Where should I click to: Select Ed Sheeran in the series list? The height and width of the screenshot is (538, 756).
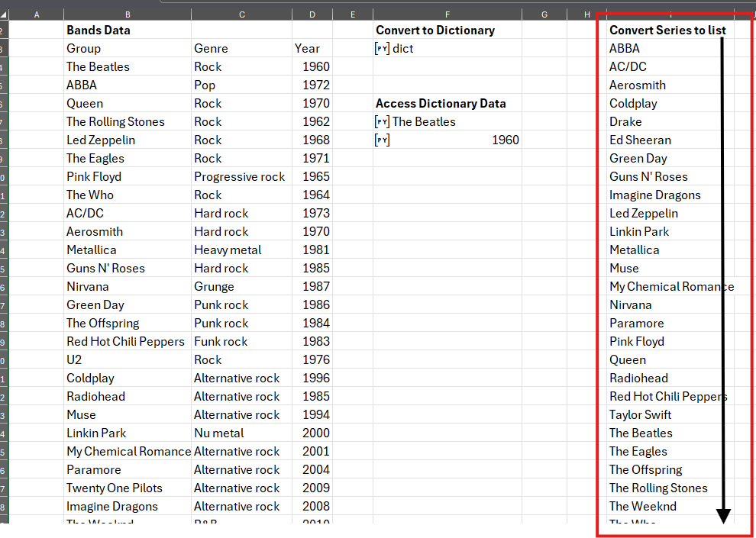click(670, 140)
